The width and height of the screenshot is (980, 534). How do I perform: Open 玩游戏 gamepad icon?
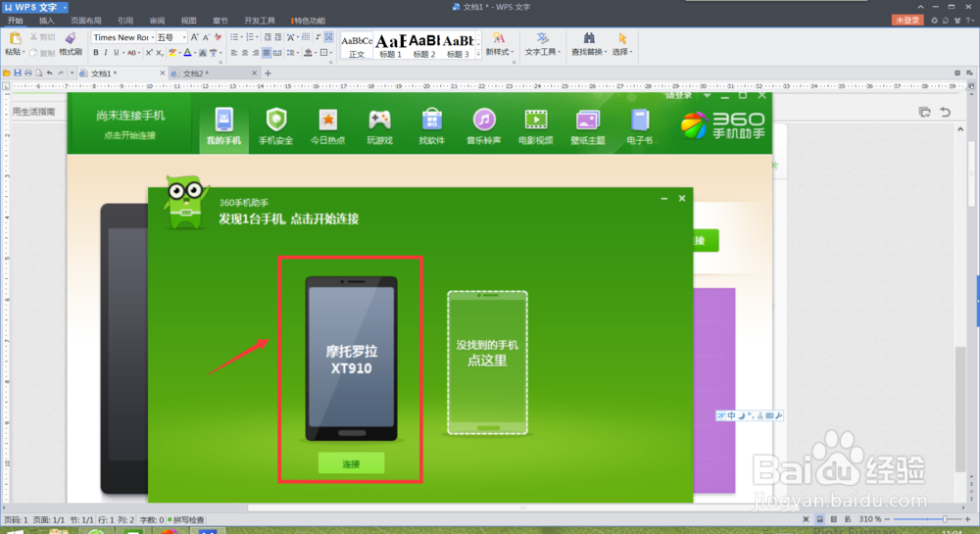tap(379, 126)
